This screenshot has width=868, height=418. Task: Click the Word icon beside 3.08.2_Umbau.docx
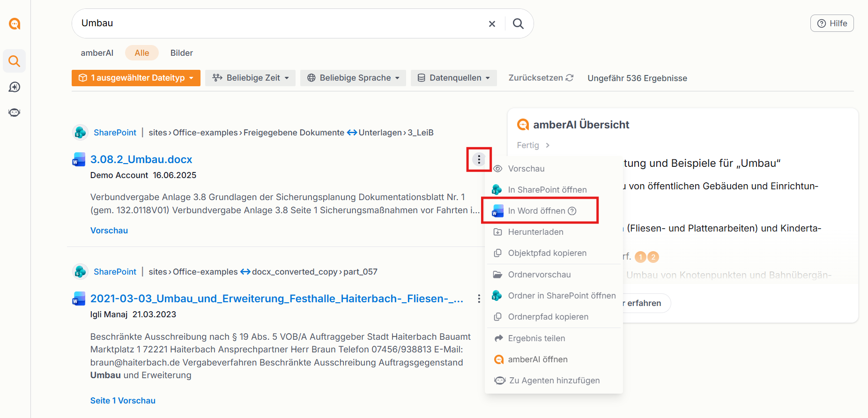pos(79,159)
